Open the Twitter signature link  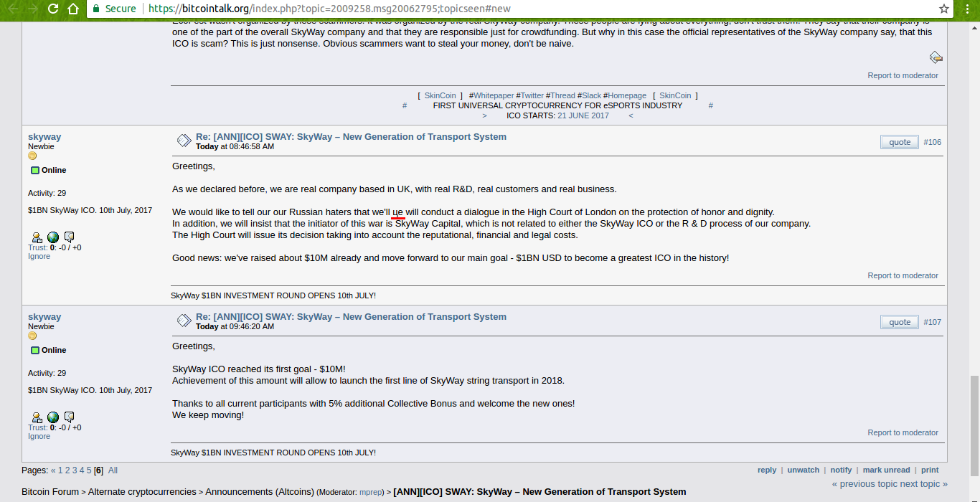click(x=532, y=95)
